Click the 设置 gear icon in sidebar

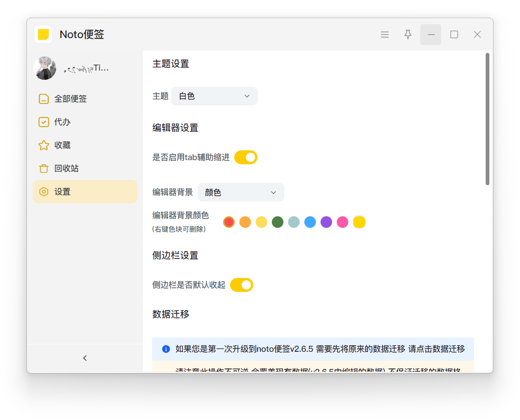pos(44,192)
